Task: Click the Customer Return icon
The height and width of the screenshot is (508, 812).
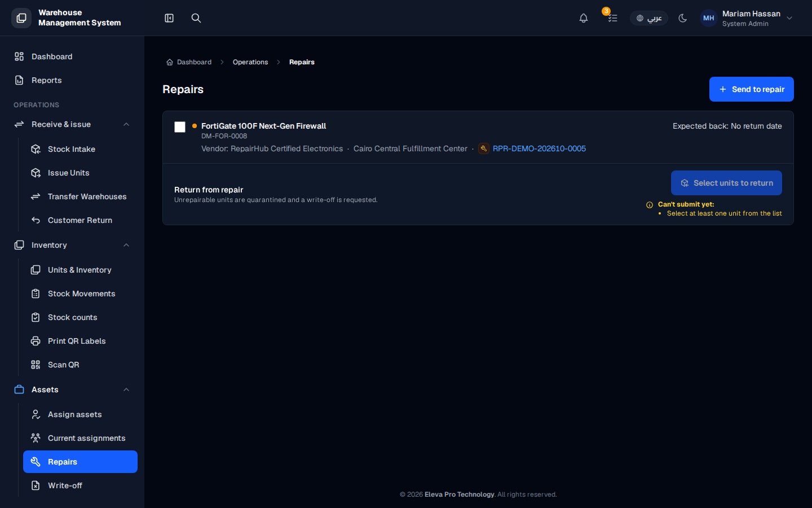Action: pos(36,220)
